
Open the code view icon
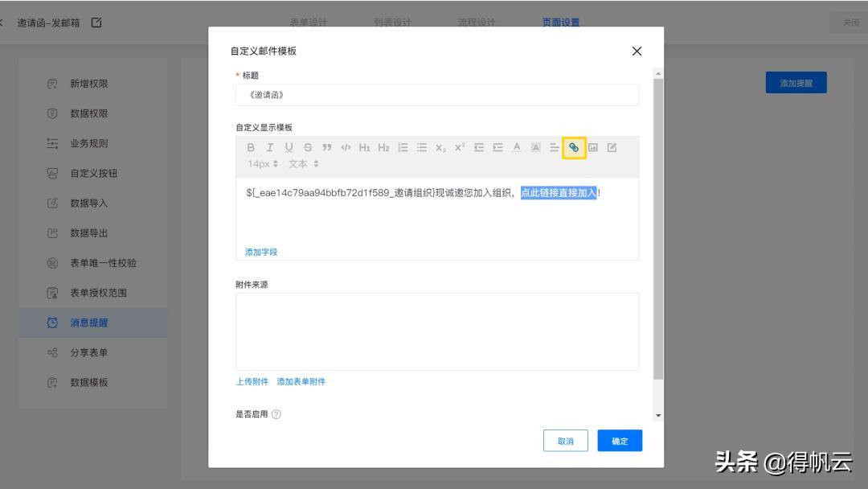[346, 147]
